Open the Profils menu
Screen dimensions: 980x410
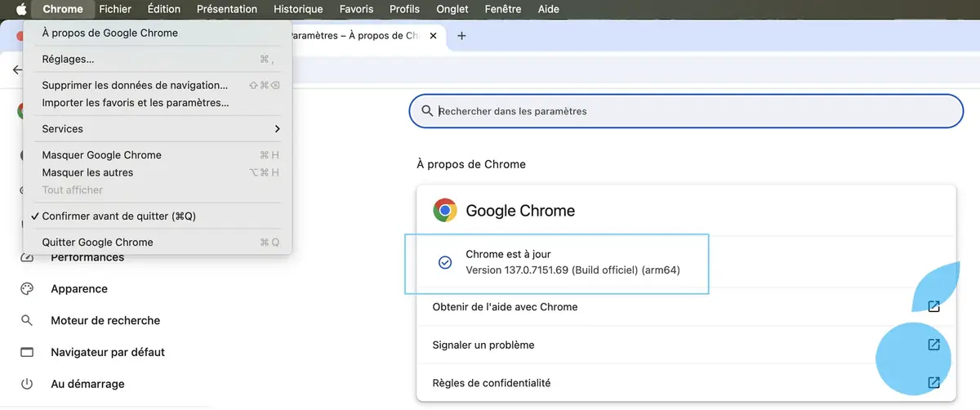pos(404,9)
